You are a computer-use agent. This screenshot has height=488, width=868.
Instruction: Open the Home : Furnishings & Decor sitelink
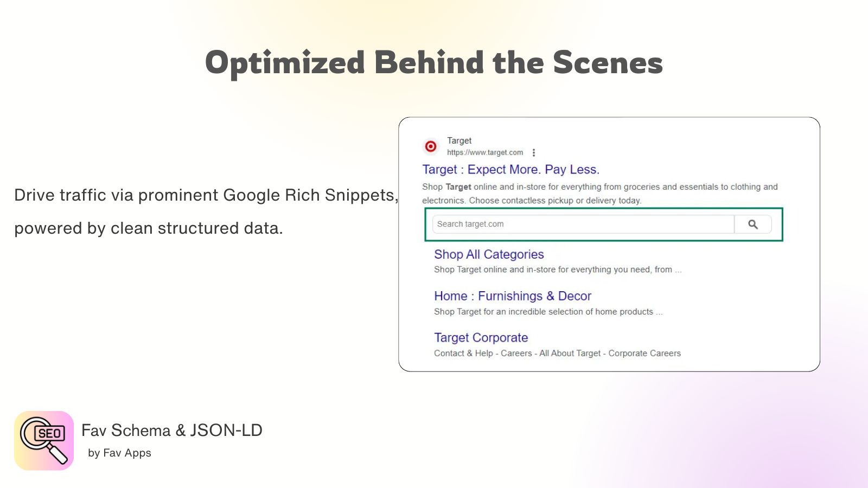(512, 296)
